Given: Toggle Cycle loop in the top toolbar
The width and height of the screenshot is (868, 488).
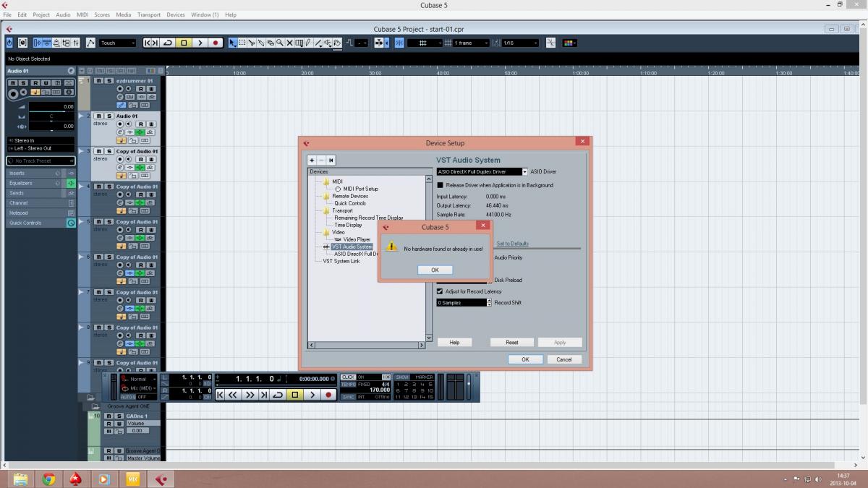Looking at the screenshot, I should tap(168, 43).
